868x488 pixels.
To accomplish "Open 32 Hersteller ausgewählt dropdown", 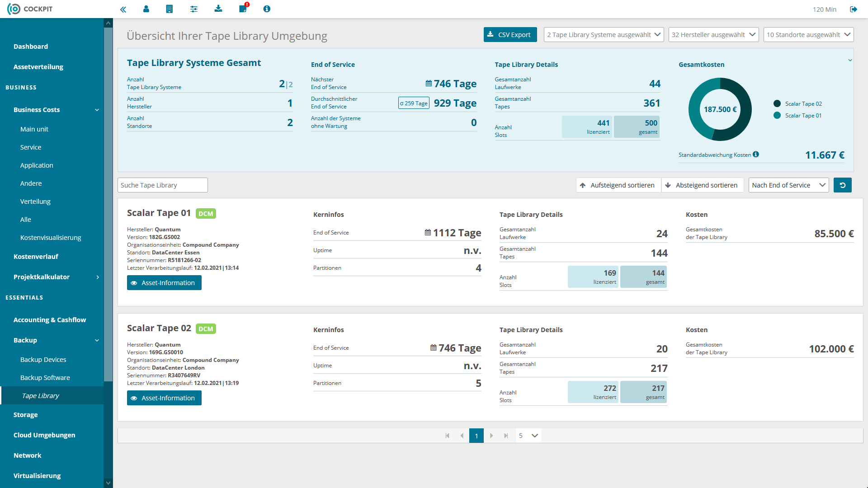I will click(x=714, y=35).
